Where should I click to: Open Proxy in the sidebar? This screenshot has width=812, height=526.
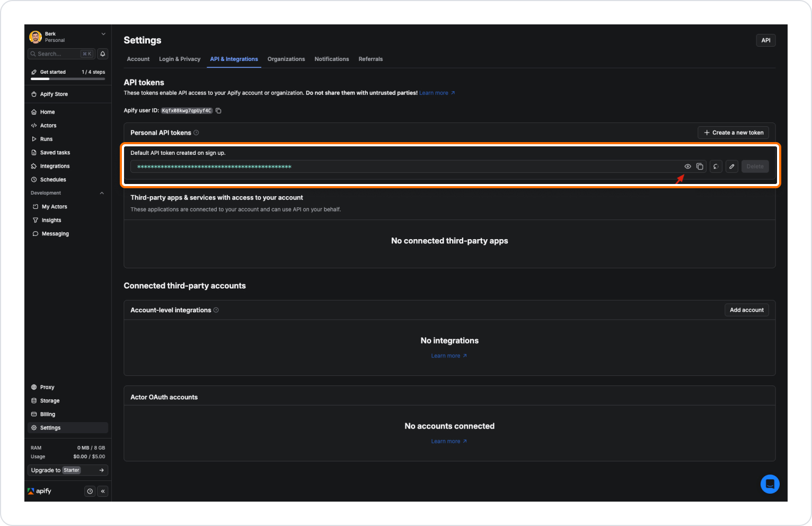click(x=68, y=387)
